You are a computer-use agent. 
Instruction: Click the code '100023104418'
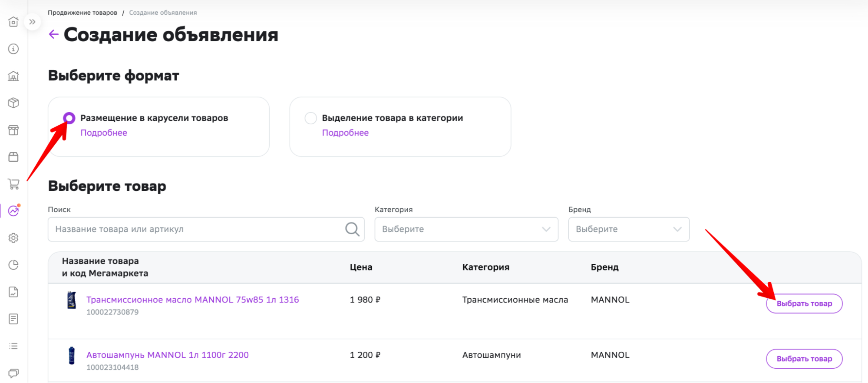coord(112,367)
